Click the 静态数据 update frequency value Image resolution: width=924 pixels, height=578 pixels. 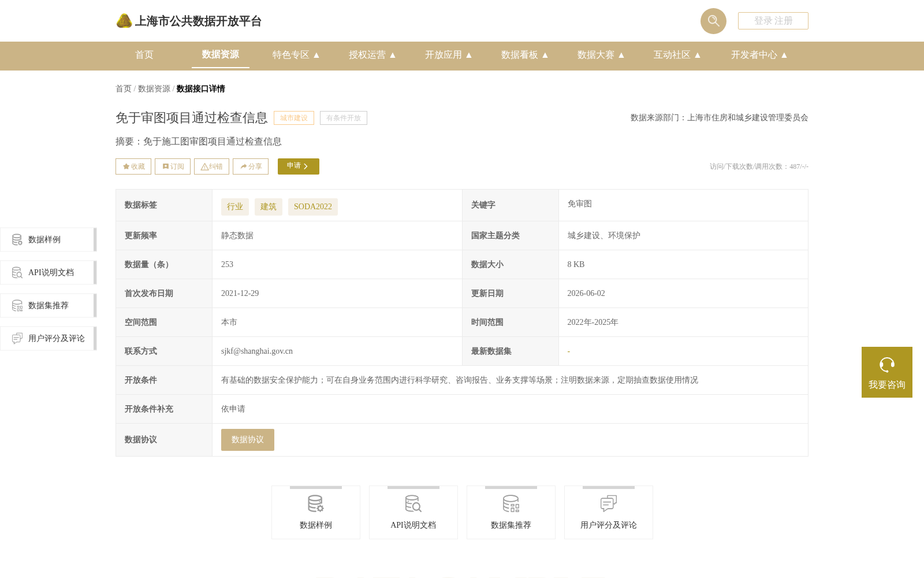click(237, 235)
